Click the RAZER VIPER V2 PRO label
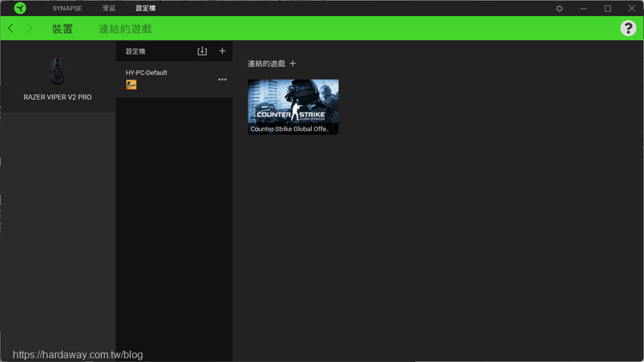This screenshot has width=644, height=362. click(57, 97)
